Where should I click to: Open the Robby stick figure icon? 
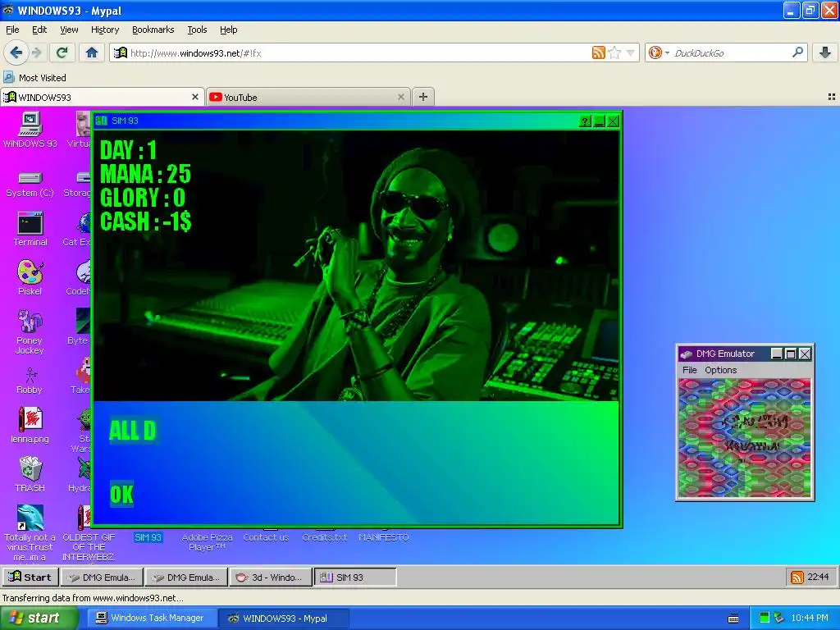(30, 381)
